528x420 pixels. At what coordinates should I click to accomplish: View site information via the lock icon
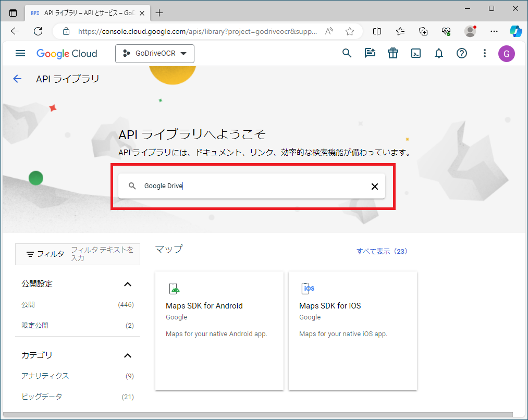66,31
